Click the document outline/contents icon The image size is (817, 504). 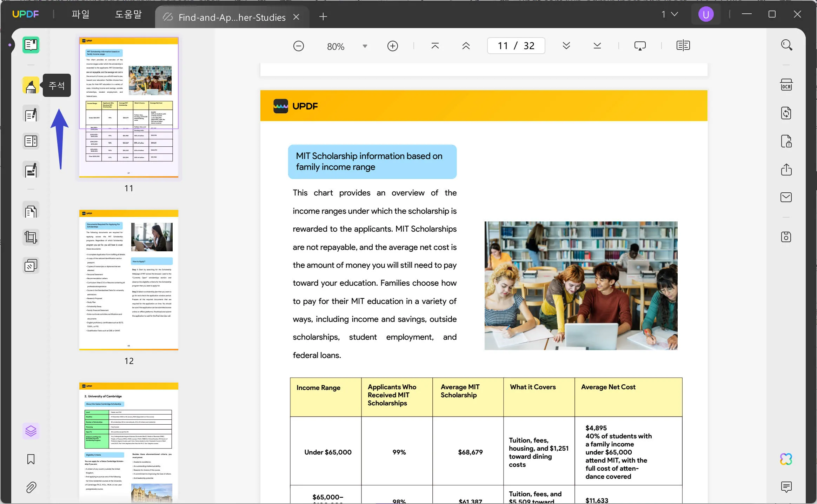(31, 141)
